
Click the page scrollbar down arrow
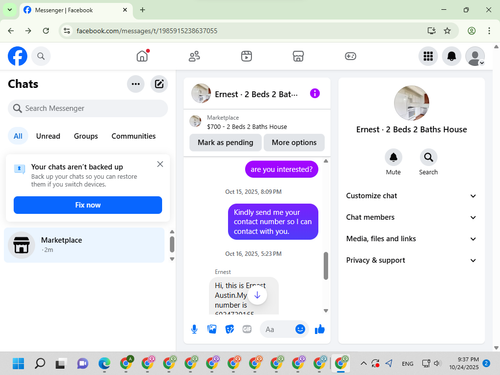click(496, 348)
